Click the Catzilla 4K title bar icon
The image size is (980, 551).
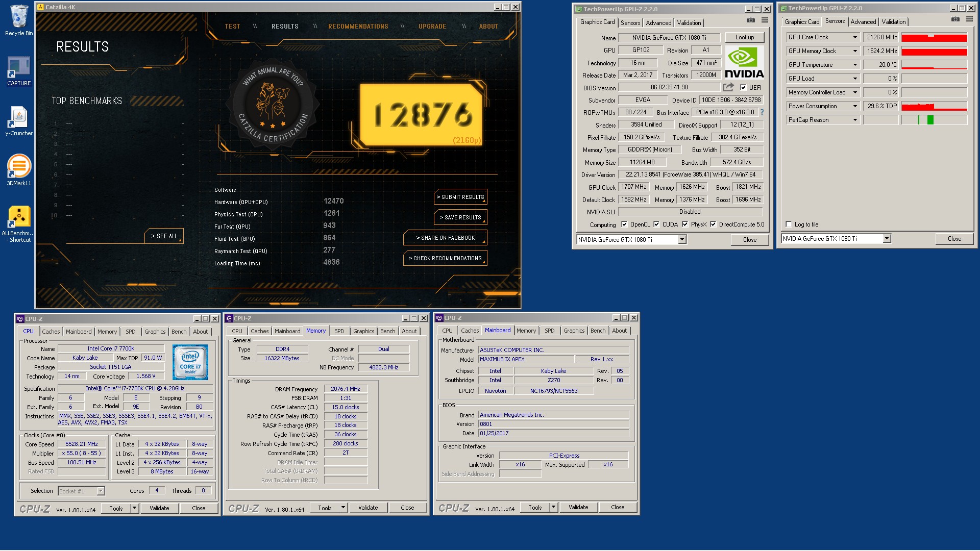coord(41,7)
